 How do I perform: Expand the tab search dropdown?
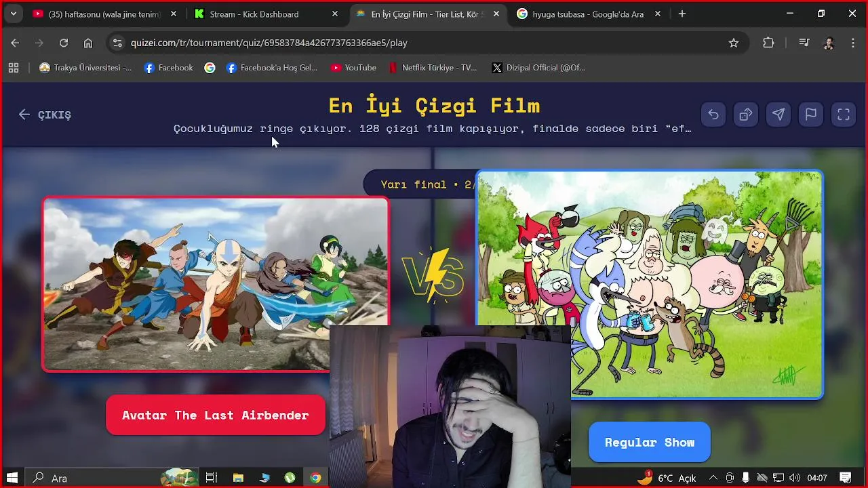click(13, 14)
